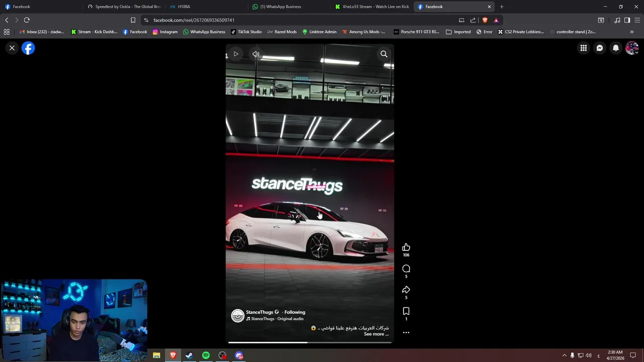The height and width of the screenshot is (362, 644).
Task: Switch to the WhatsApp Business tab
Action: tap(289, 7)
